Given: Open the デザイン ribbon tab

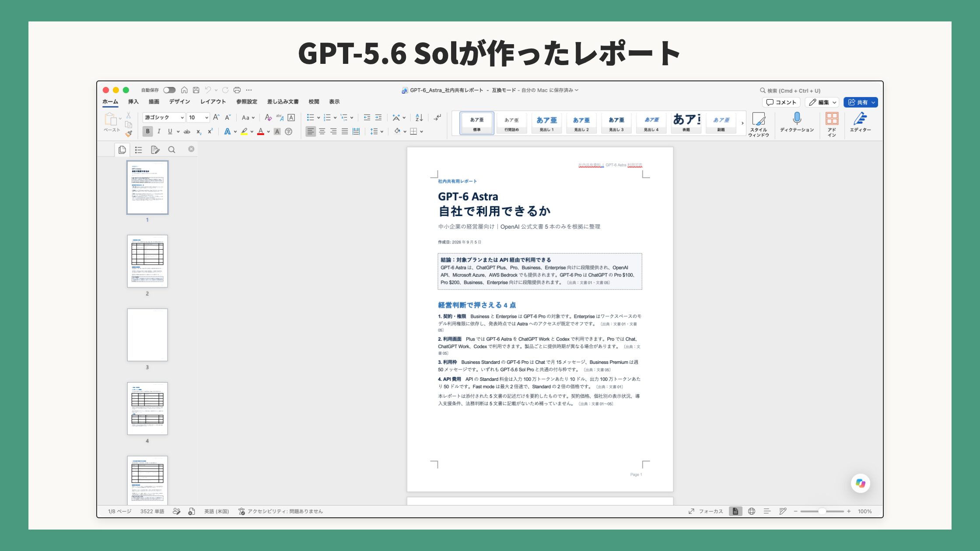Looking at the screenshot, I should (179, 101).
